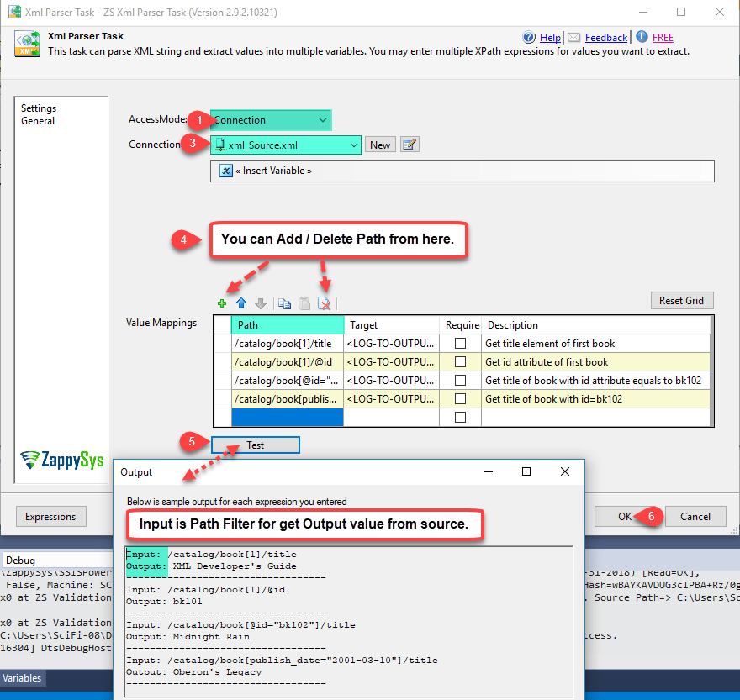Viewport: 740px width, 700px height.
Task: Click the Test button to preview output
Action: click(x=255, y=445)
